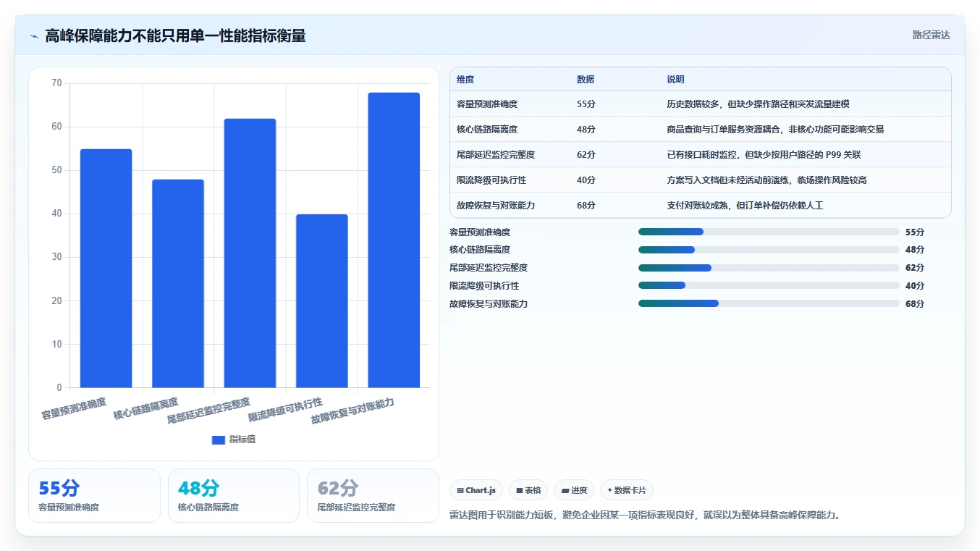Select the 容量预测准确度 cell in the table
The width and height of the screenshot is (980, 551).
487,104
